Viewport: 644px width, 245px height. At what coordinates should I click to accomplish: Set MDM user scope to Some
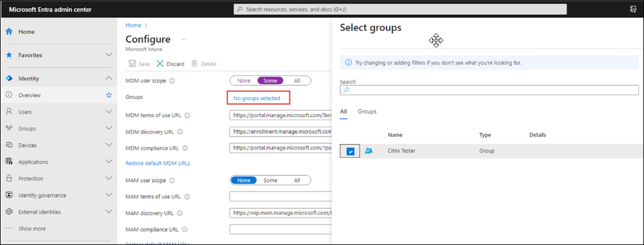tap(270, 81)
